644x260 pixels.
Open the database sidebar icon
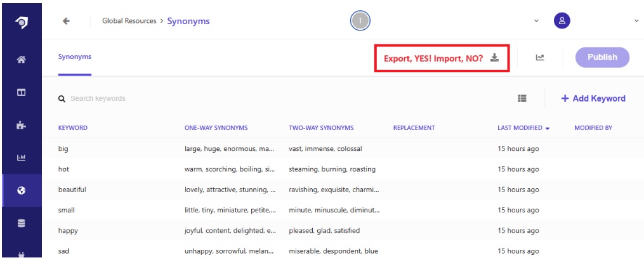pyautogui.click(x=22, y=223)
